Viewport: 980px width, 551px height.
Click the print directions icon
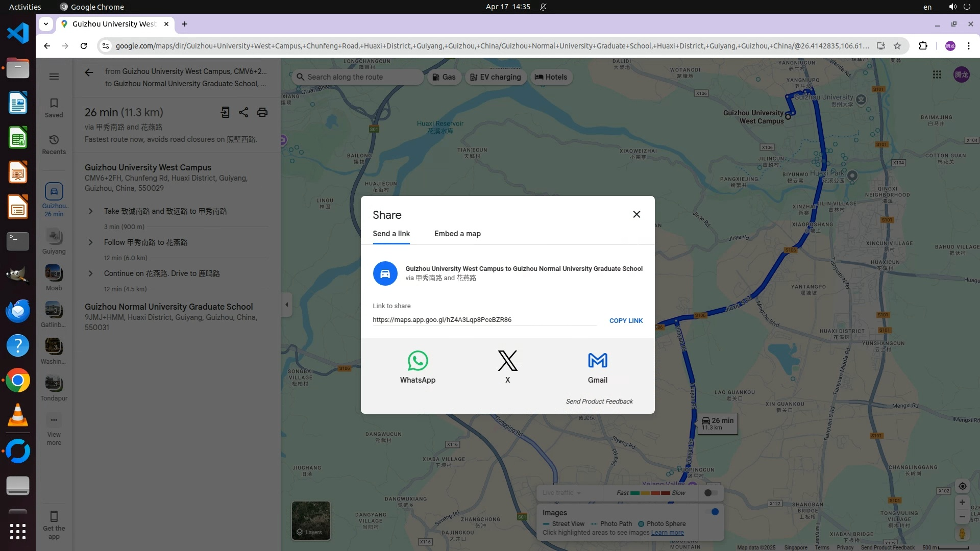coord(262,112)
